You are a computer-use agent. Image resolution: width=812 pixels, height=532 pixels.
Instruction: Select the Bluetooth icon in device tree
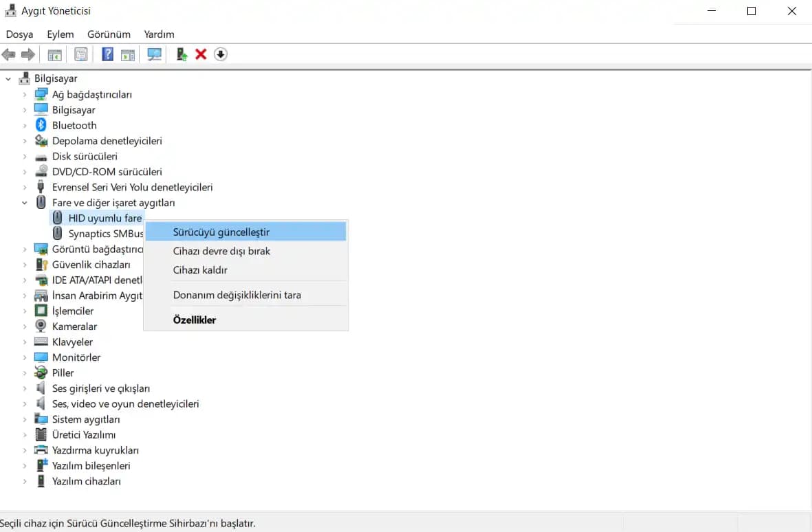click(41, 125)
